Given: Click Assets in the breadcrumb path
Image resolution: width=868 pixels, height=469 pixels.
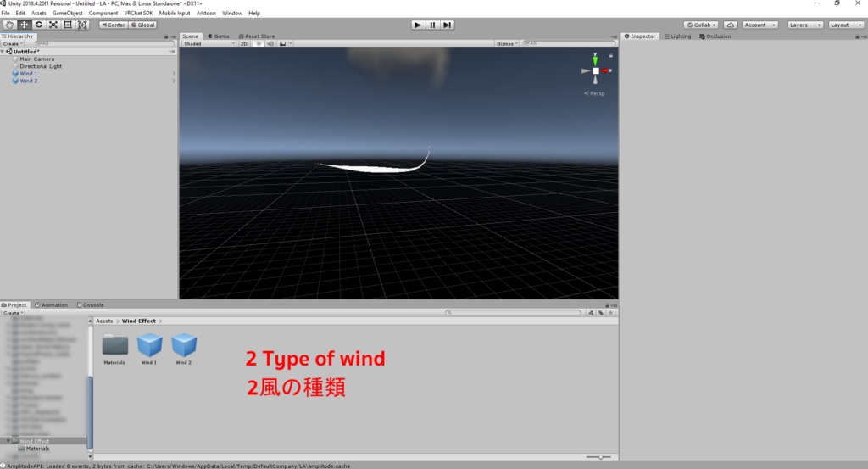Looking at the screenshot, I should pos(104,321).
